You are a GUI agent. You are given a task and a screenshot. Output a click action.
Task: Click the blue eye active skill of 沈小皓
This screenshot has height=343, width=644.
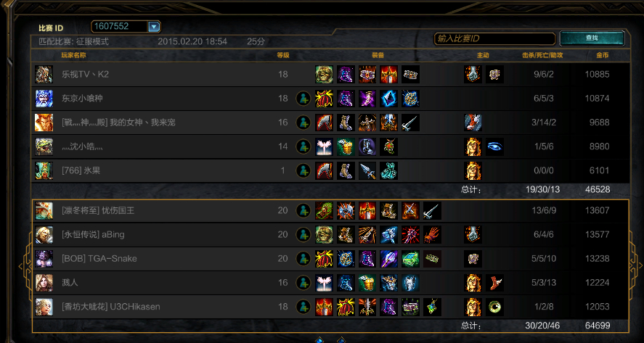coord(494,147)
